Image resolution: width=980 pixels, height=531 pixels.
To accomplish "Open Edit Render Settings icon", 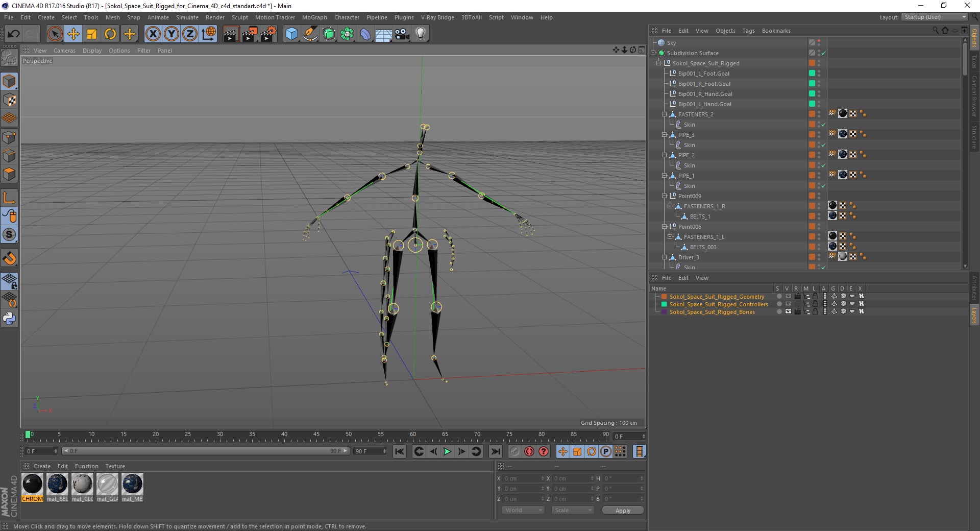I will [x=268, y=34].
